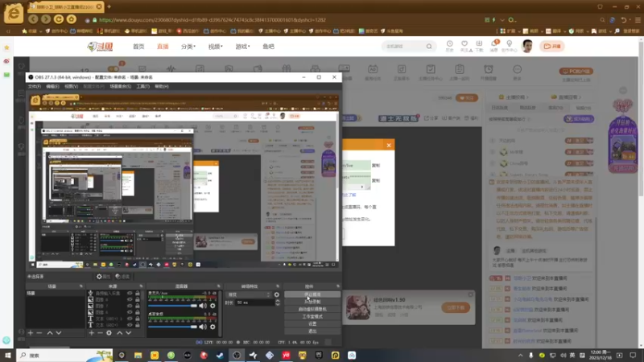The width and height of the screenshot is (644, 362).
Task: Expand the 视频 dropdown in Douyu nav
Action: click(x=215, y=47)
